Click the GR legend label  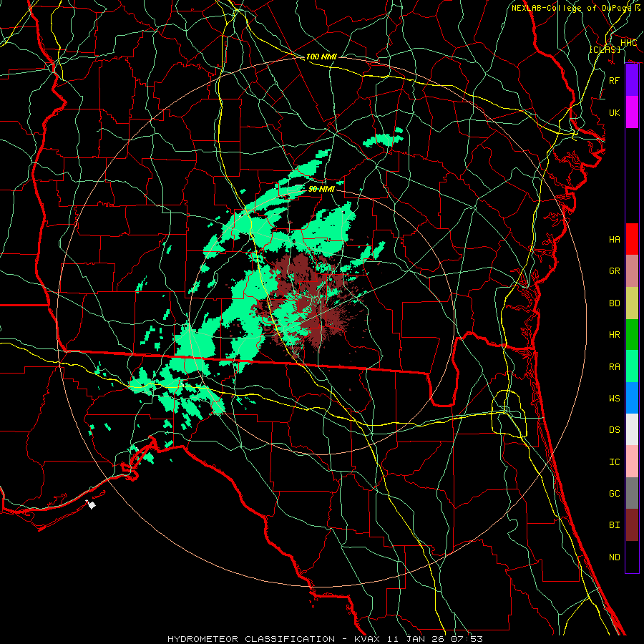click(x=615, y=271)
